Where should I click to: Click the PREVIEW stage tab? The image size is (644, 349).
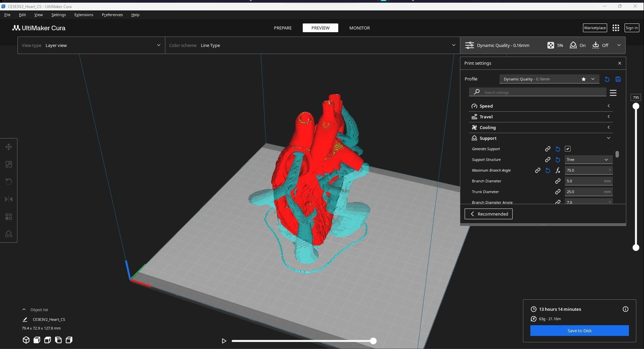pyautogui.click(x=320, y=28)
